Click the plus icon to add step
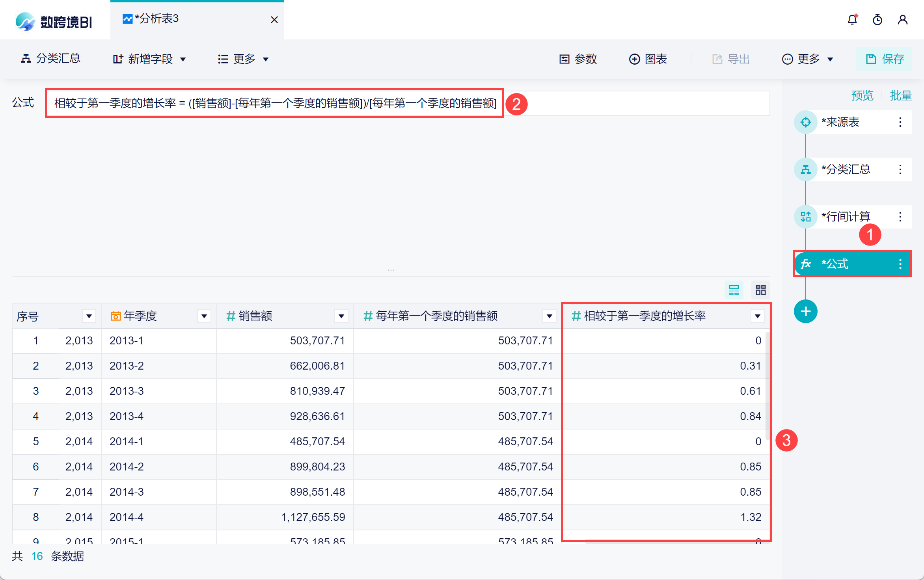Screen dimensions: 924x580 tap(805, 312)
